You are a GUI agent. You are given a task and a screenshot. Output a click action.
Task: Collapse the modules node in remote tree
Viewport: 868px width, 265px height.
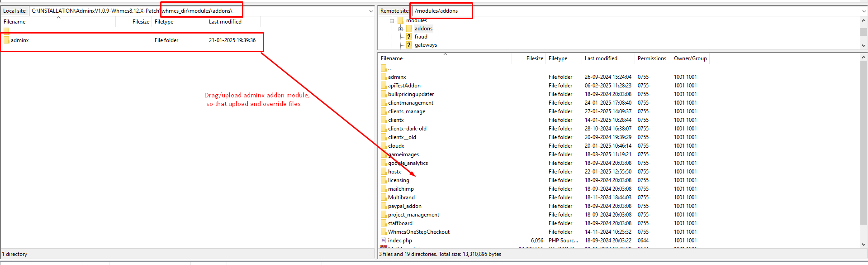click(392, 21)
